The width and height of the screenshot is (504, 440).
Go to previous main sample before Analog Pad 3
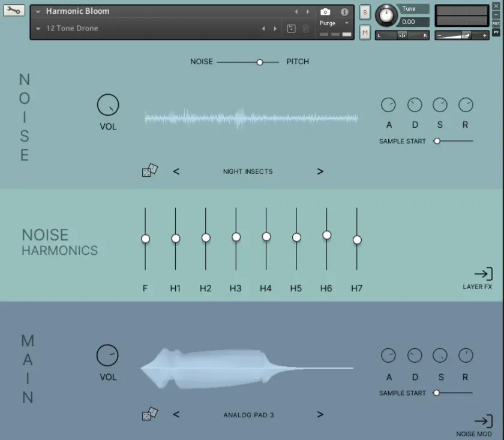[176, 414]
